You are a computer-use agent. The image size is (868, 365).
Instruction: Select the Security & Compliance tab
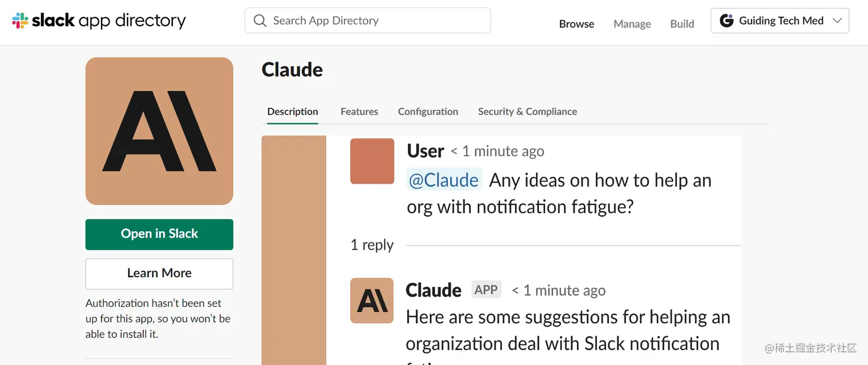click(x=528, y=111)
